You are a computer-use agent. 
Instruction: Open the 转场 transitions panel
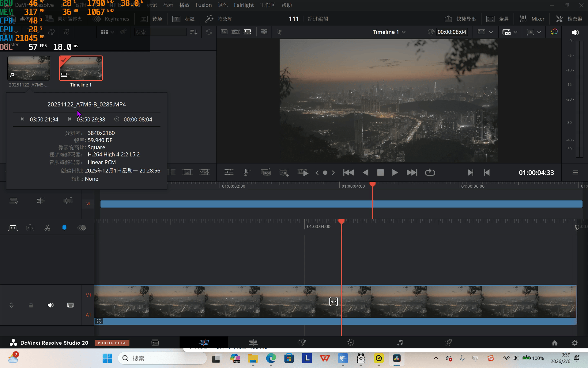(151, 19)
